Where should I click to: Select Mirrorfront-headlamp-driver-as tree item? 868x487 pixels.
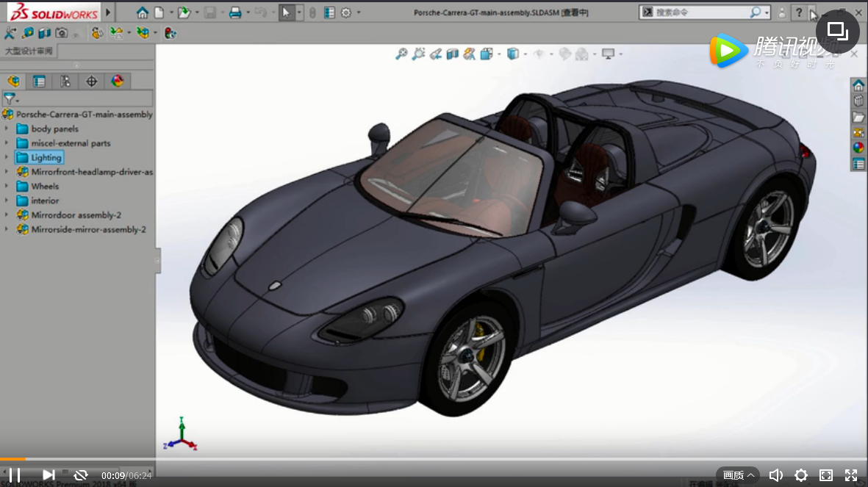click(x=92, y=172)
